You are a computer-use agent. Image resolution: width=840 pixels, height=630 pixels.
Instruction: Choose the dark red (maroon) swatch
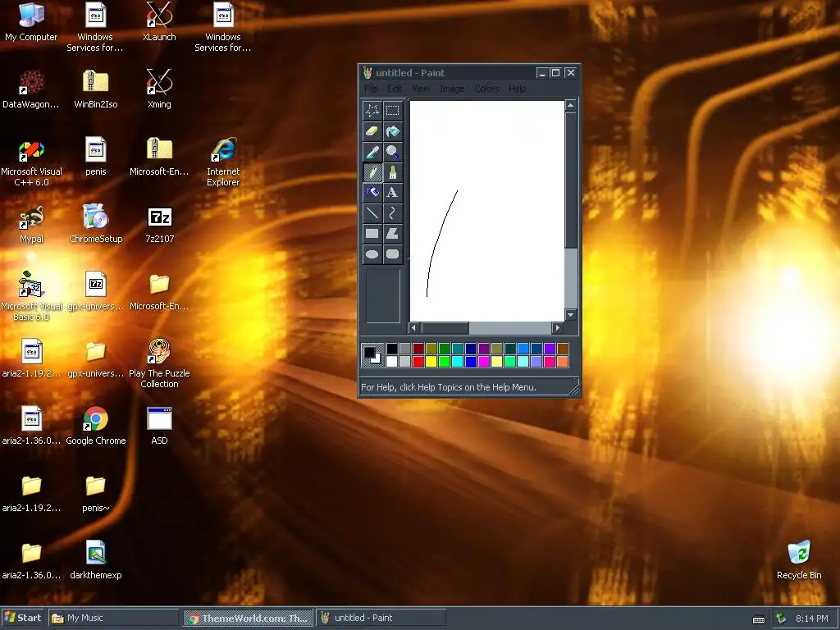[418, 349]
